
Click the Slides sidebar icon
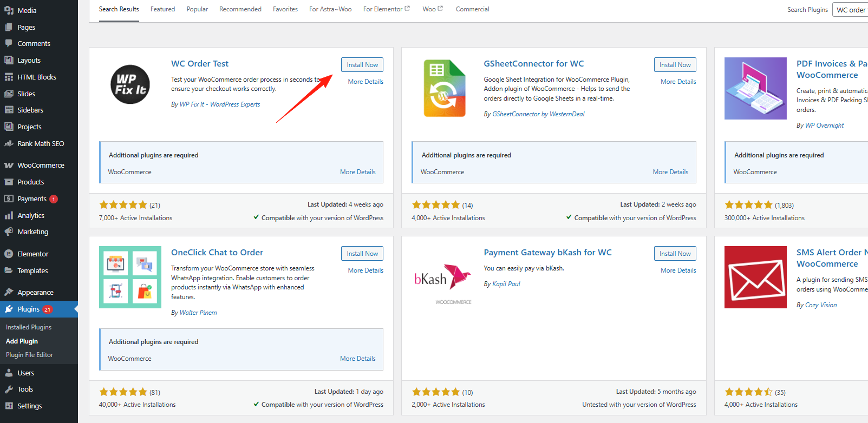pos(9,94)
